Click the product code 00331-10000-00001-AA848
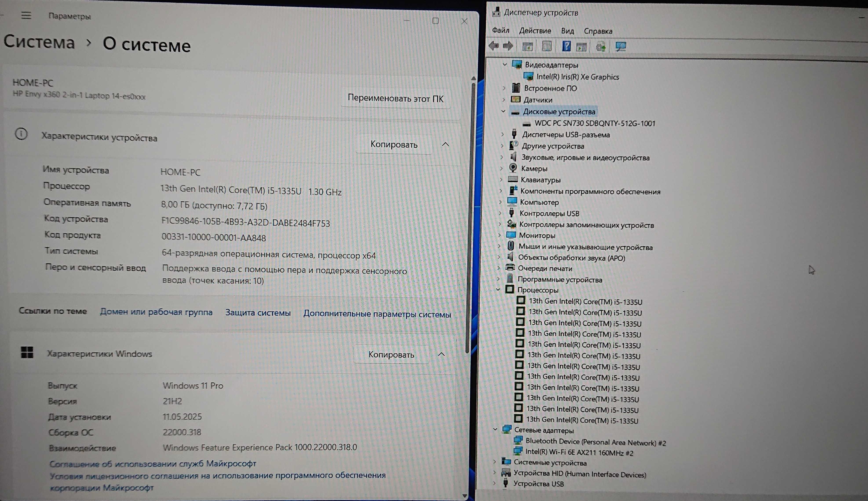The image size is (868, 501). pyautogui.click(x=214, y=238)
